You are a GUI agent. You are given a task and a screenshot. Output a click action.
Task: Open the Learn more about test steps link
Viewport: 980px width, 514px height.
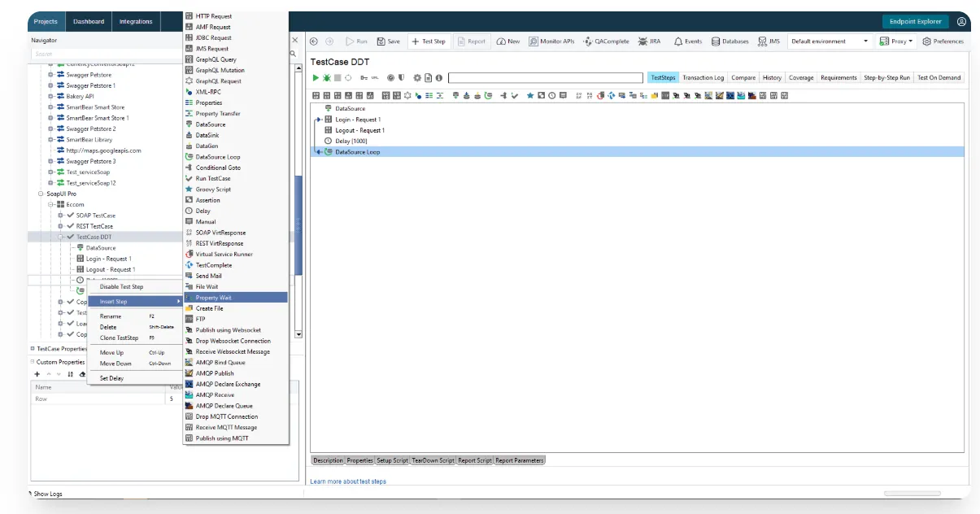(348, 480)
